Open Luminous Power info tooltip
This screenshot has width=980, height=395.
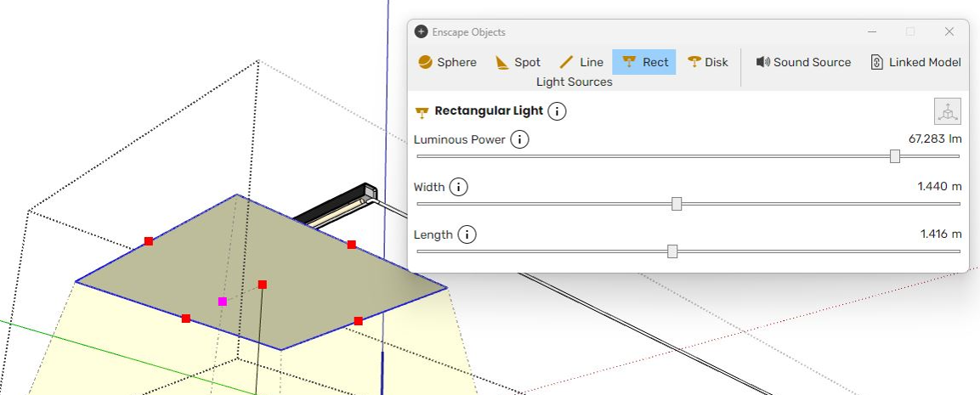pos(519,139)
